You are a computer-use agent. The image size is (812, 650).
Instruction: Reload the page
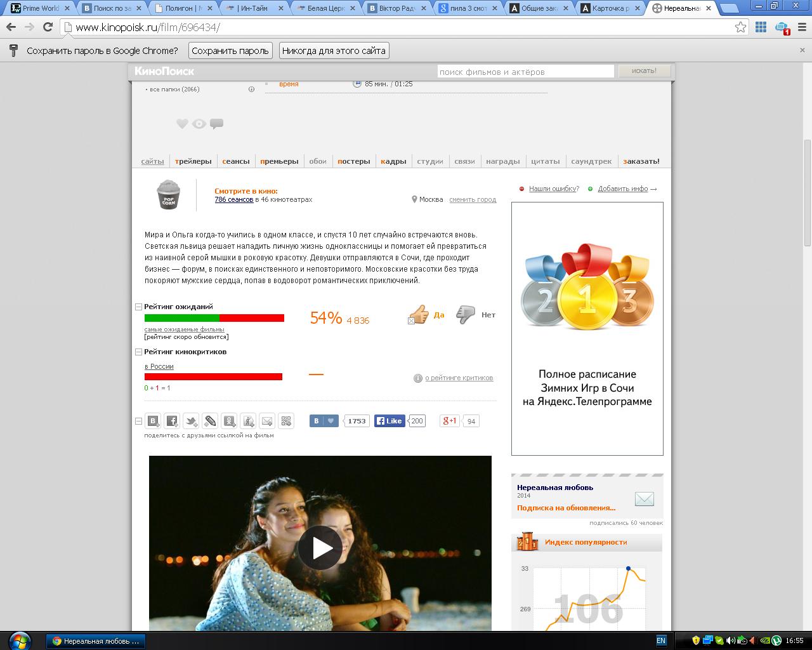48,27
